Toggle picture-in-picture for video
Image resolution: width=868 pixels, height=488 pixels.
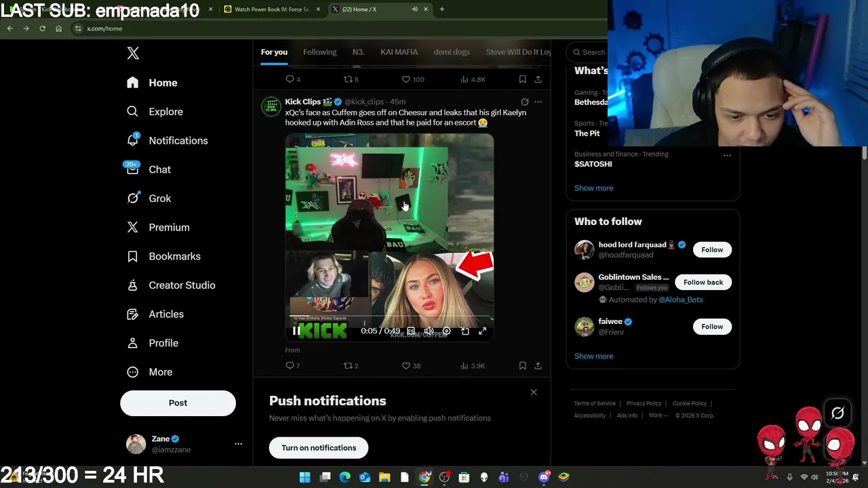coord(465,331)
